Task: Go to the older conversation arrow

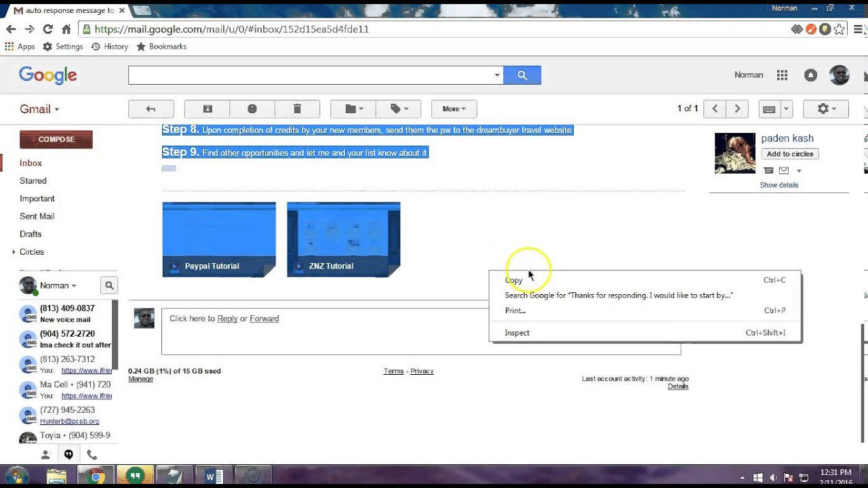Action: pyautogui.click(x=737, y=109)
